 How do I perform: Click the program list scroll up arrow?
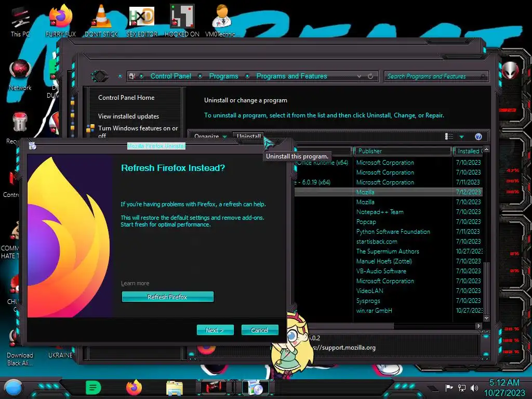pyautogui.click(x=486, y=150)
